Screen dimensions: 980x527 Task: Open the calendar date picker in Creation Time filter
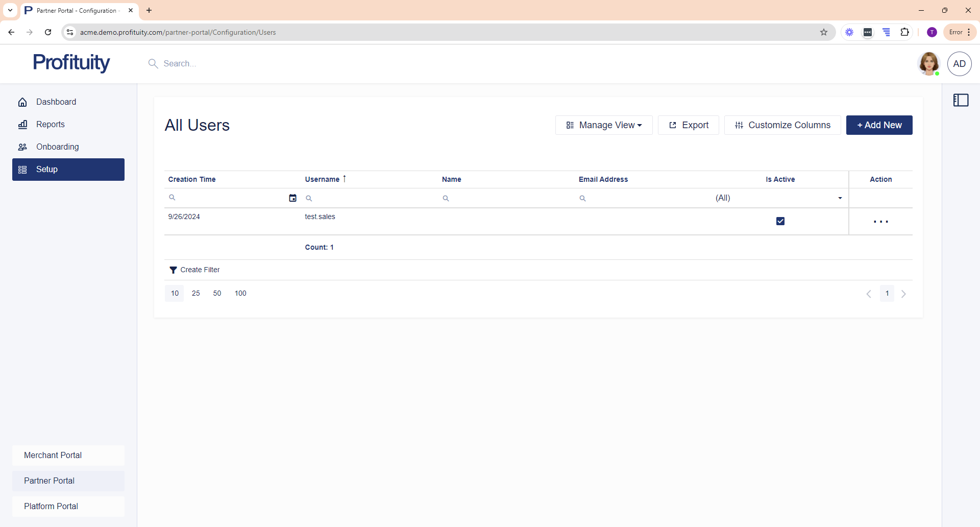292,198
